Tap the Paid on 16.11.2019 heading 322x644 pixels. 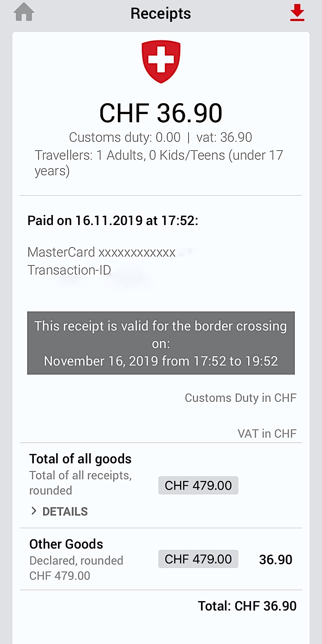113,220
